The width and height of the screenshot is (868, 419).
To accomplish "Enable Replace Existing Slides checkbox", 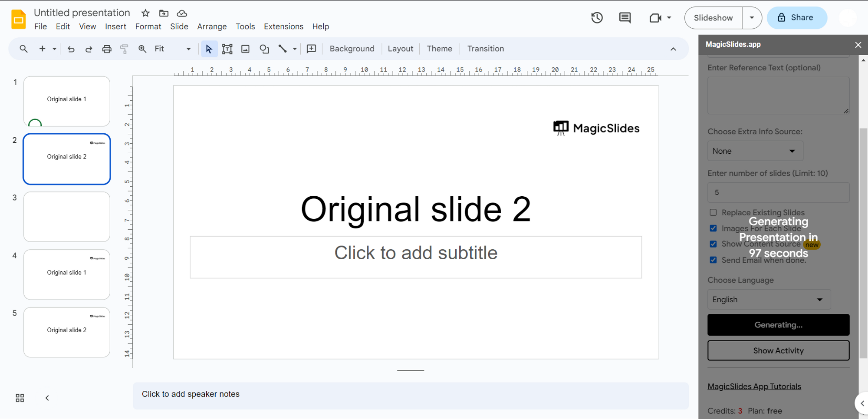I will 713,212.
